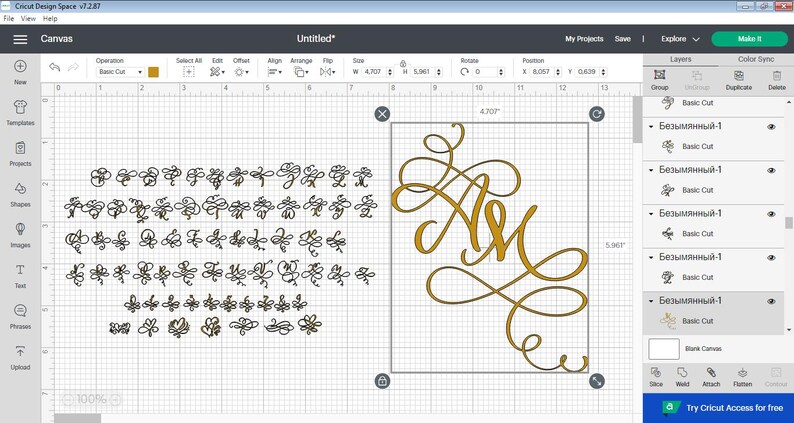Click the Width size input field
Screen dimensions: 794x423
point(374,72)
